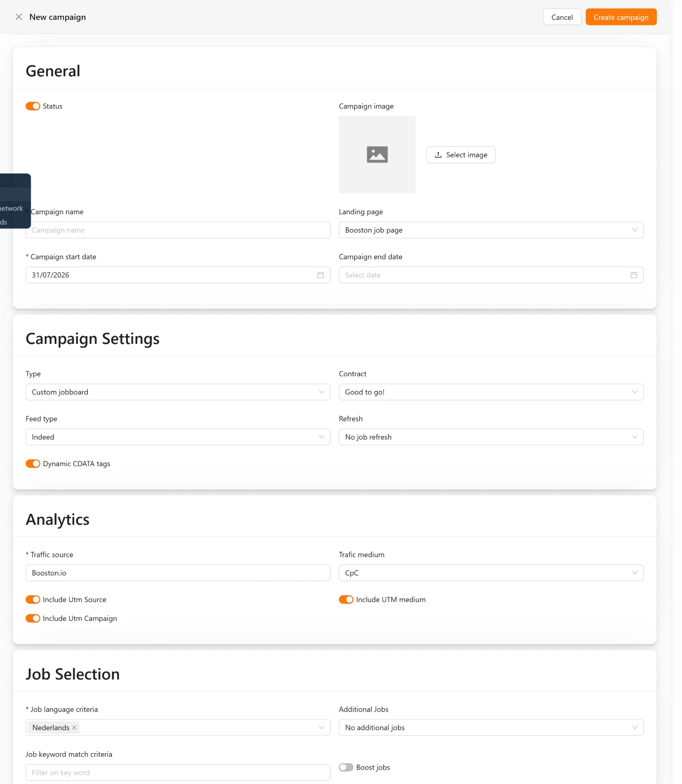This screenshot has width=682, height=784.
Task: Open the Refresh dropdown showing No job refresh
Action: (491, 437)
